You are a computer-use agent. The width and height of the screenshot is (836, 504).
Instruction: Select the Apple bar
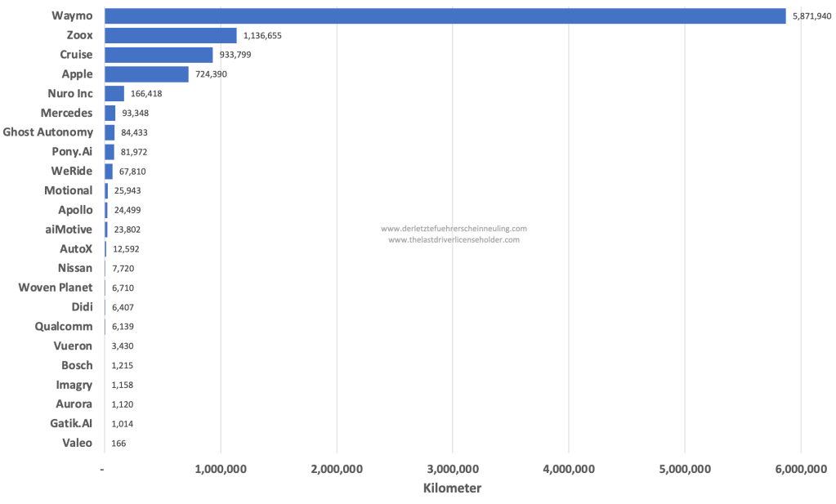pyautogui.click(x=146, y=74)
